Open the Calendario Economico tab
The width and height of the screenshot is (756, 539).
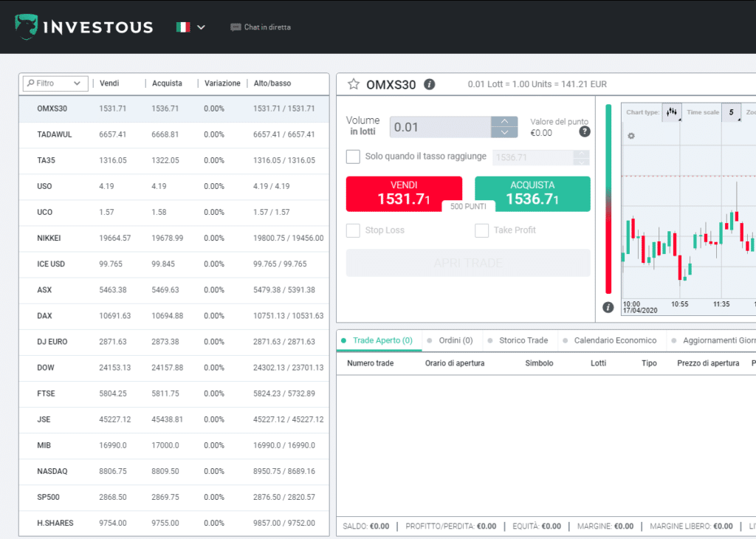(x=611, y=340)
